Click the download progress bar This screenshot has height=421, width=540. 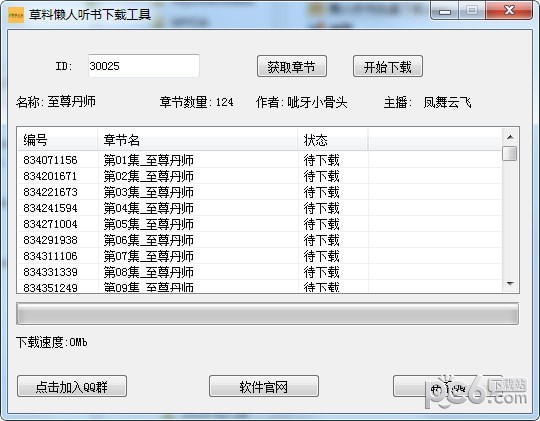tap(267, 314)
